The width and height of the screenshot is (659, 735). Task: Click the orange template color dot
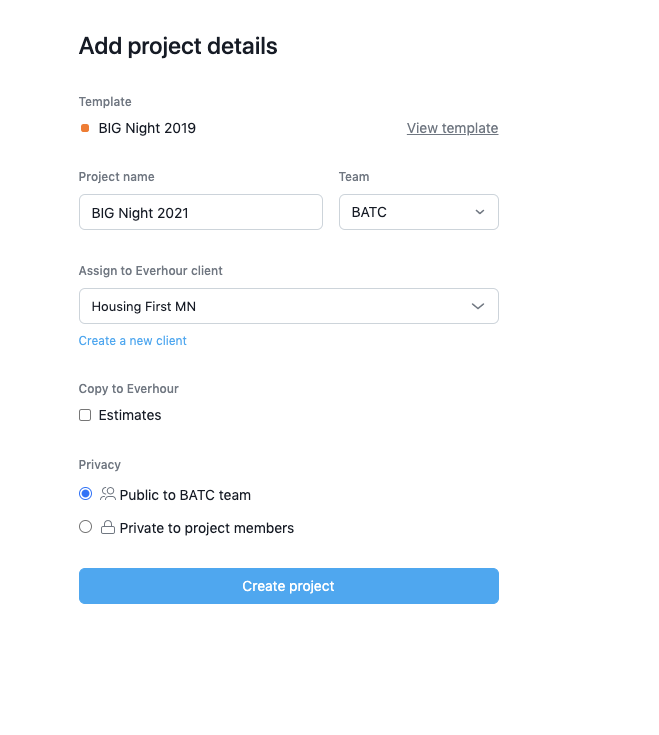pyautogui.click(x=85, y=128)
